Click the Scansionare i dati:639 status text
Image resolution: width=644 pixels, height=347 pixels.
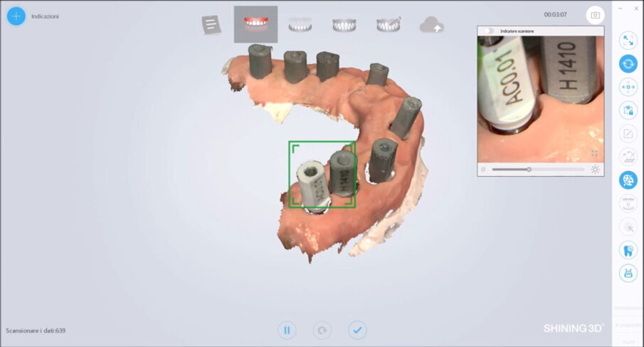point(36,331)
